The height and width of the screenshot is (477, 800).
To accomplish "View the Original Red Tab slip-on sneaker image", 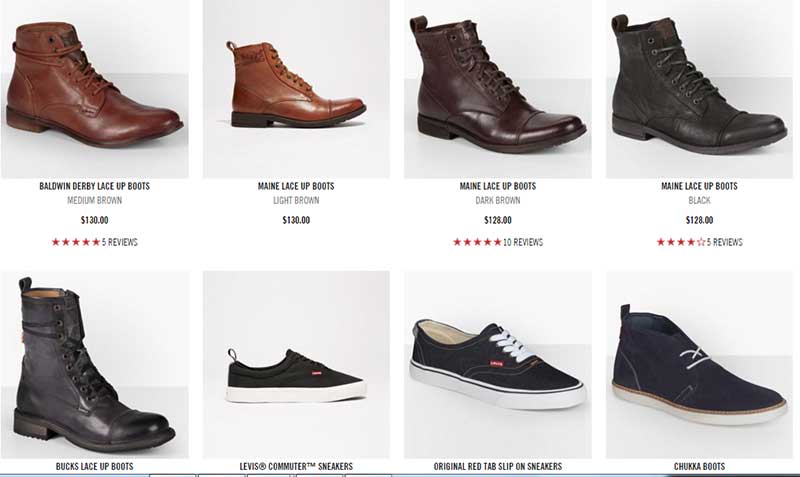I will [497, 365].
